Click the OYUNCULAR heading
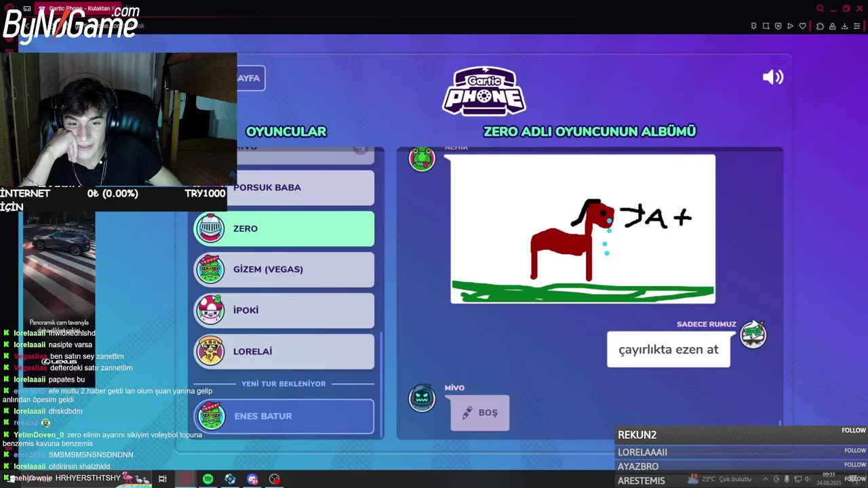This screenshot has width=868, height=488. 286,131
